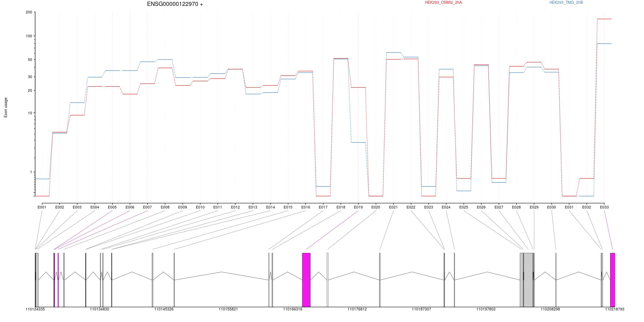
Task: Select the HEK293_OSMI2_2hA legend label
Action: point(443,2)
